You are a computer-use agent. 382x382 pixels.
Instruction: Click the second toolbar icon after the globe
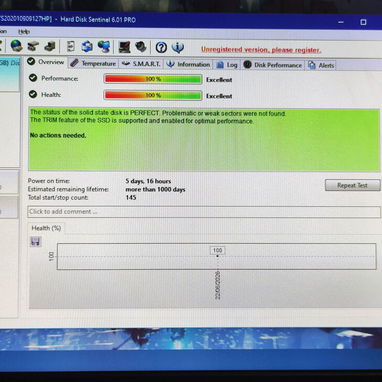pos(50,46)
